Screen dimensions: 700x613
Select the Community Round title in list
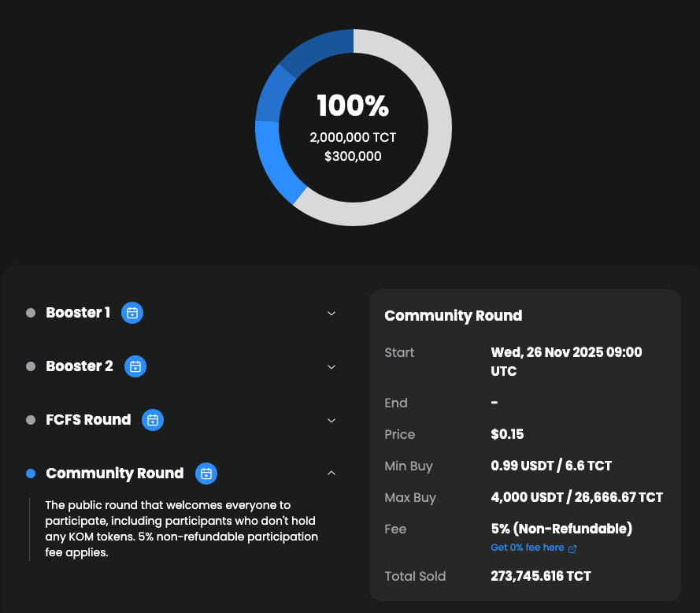tap(115, 474)
